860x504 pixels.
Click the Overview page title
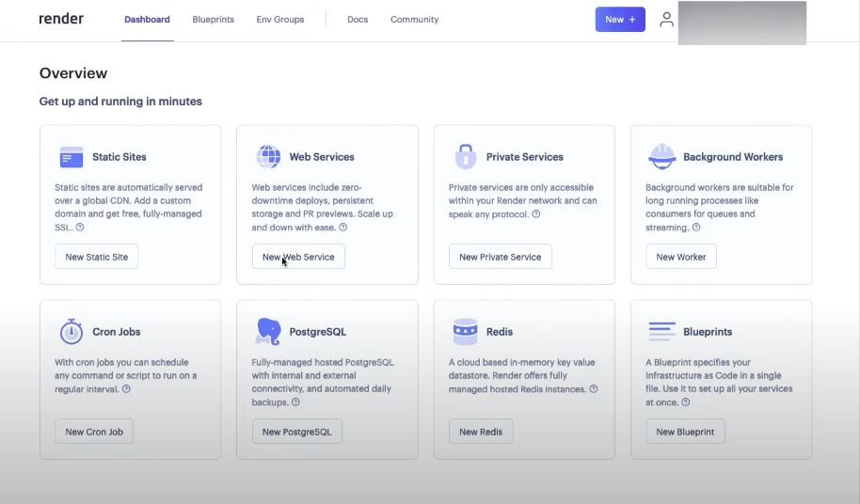click(x=73, y=72)
